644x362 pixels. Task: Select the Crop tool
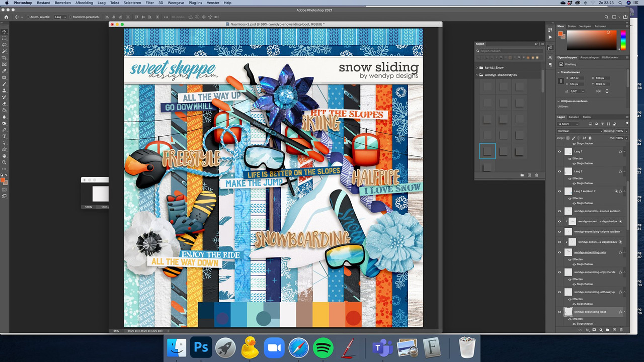pos(5,58)
